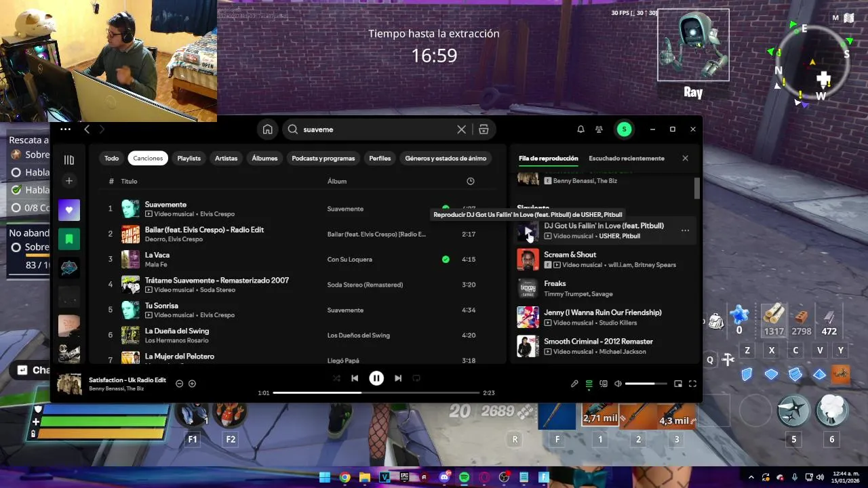Toggle repeat mode

[x=416, y=378]
